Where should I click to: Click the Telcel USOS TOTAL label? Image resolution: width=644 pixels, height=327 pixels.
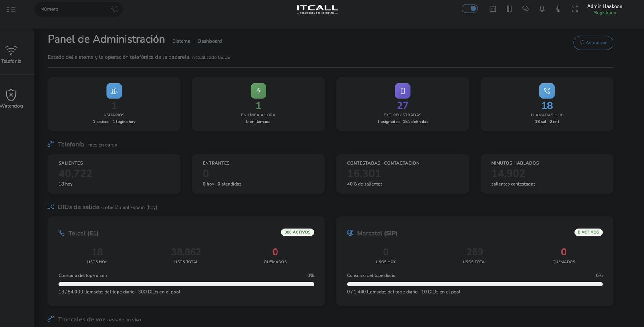(186, 262)
